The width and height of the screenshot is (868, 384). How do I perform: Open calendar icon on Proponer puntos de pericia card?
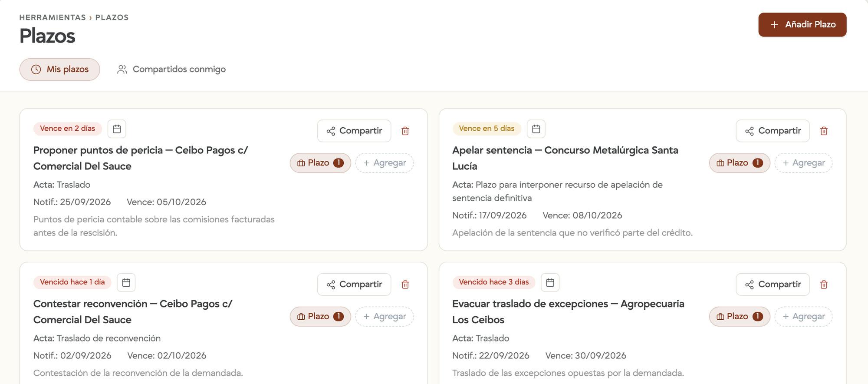pyautogui.click(x=117, y=129)
